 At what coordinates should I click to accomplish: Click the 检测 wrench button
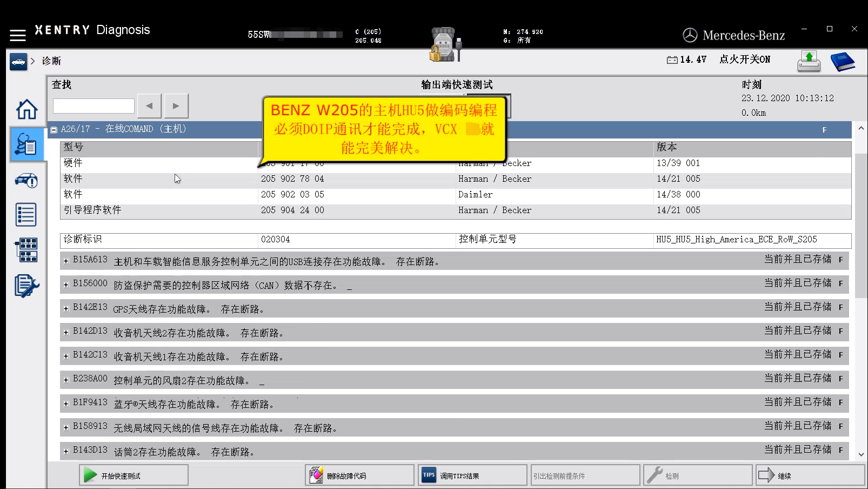coord(698,475)
